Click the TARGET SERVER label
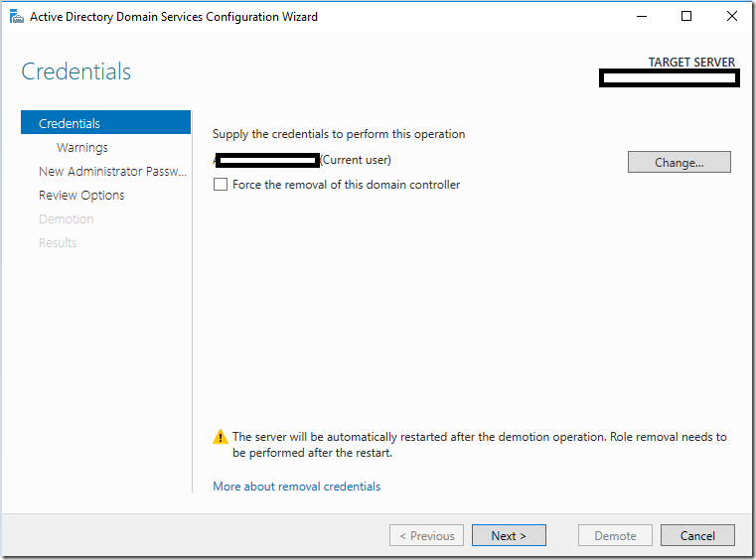The width and height of the screenshot is (756, 560). pyautogui.click(x=691, y=63)
